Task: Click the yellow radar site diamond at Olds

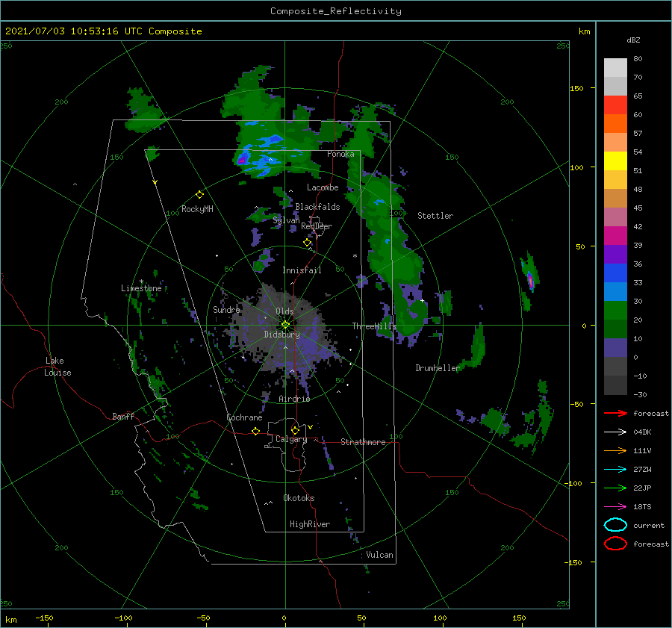Action: coord(285,325)
